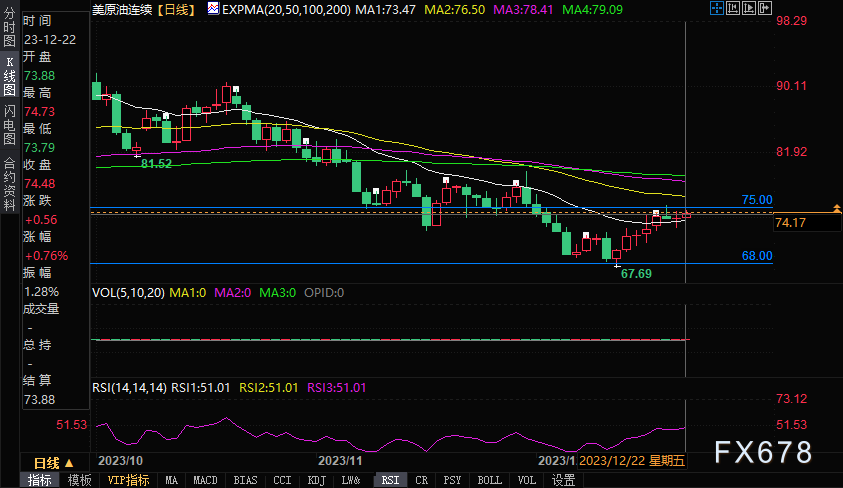Click the VOL(5,10,20) indicator label

click(x=128, y=292)
